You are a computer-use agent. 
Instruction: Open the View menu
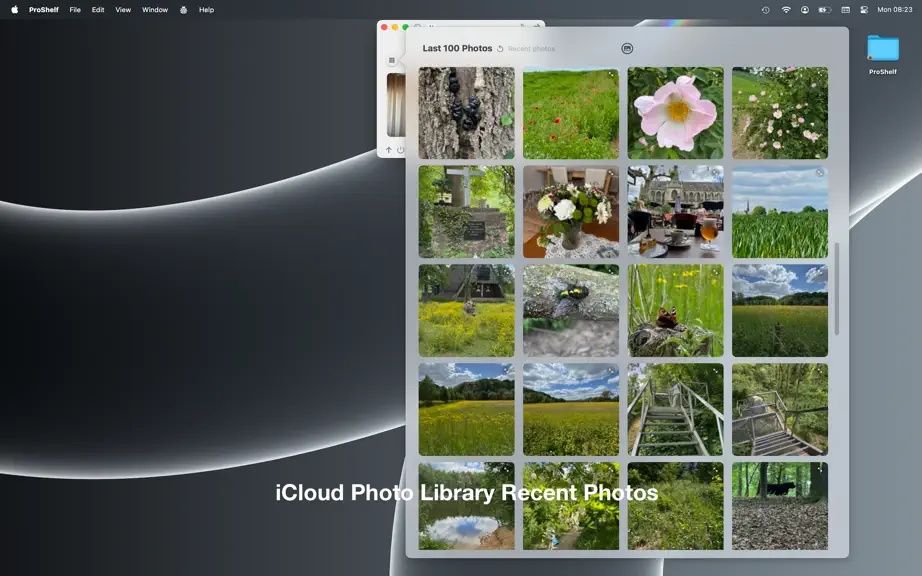pyautogui.click(x=123, y=9)
